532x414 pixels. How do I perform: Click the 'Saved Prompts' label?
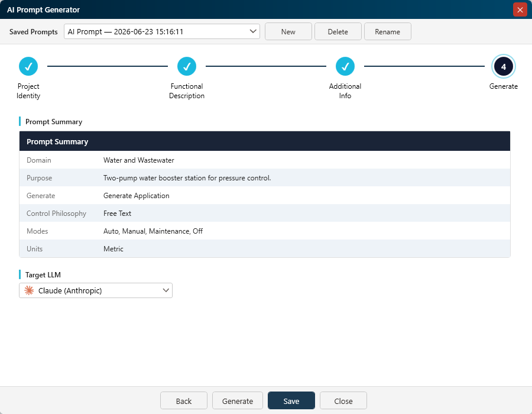pos(33,32)
